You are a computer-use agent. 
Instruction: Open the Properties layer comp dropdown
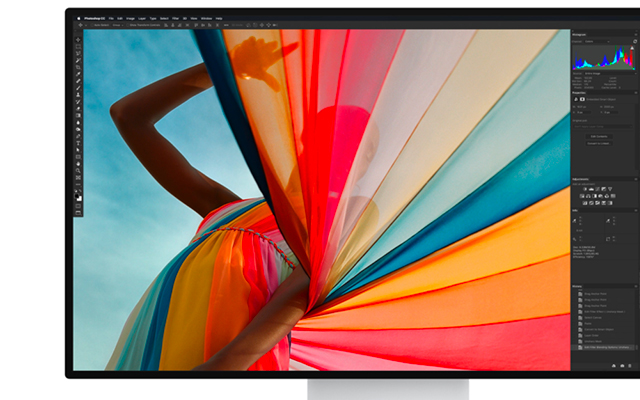click(x=602, y=127)
